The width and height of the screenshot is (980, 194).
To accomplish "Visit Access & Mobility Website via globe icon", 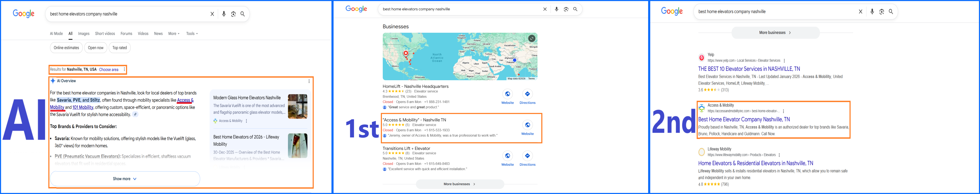I will (x=527, y=125).
